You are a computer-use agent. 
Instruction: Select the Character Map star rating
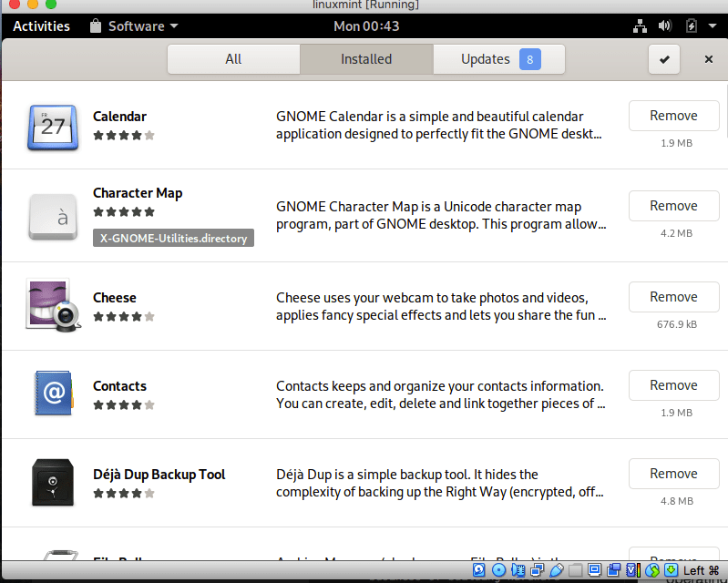click(x=124, y=211)
